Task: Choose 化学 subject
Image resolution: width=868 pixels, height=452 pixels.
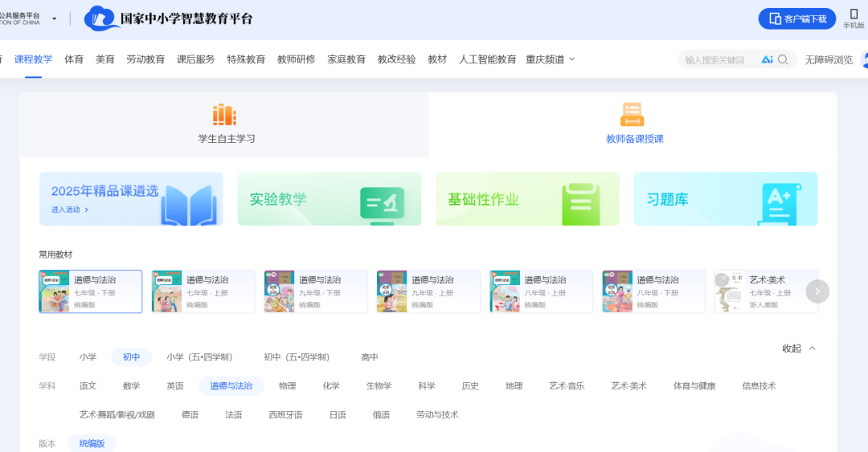Action: [331, 385]
